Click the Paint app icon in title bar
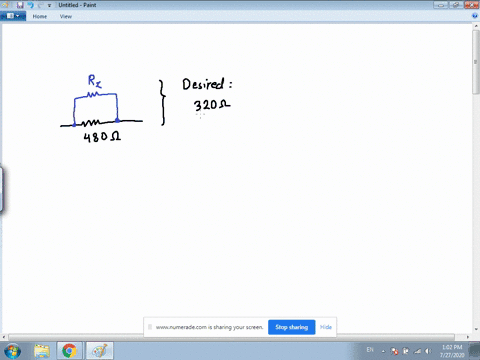The image size is (480, 360). pos(5,5)
